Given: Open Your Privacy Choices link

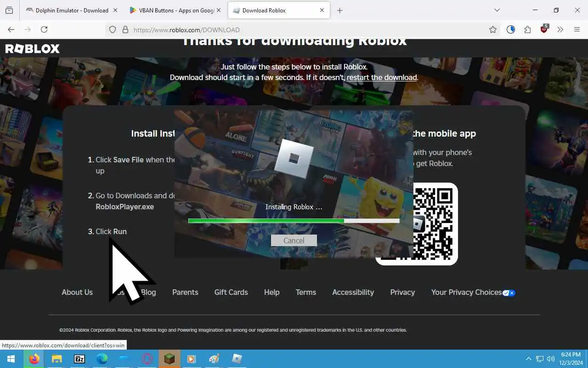Looking at the screenshot, I should pos(473,292).
